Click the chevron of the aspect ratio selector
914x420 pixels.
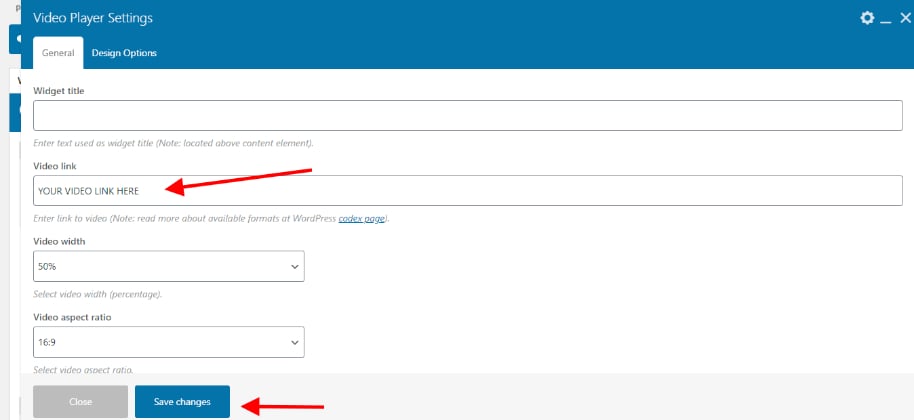click(x=294, y=342)
